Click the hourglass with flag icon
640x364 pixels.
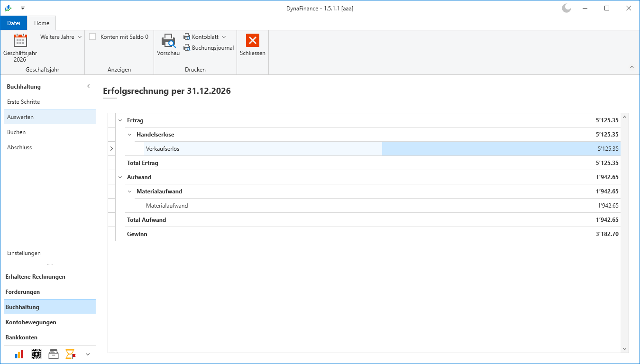click(71, 354)
